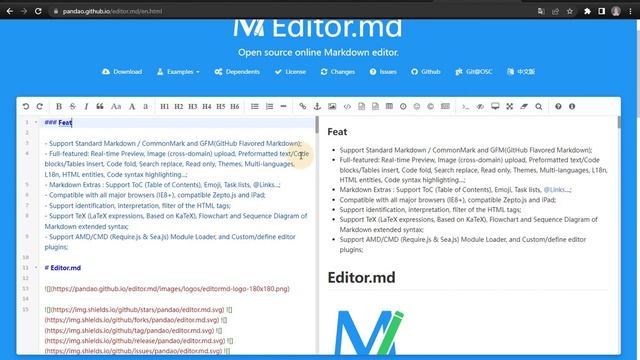640x360 pixels.
Task: Insert unordered list
Action: click(x=255, y=107)
